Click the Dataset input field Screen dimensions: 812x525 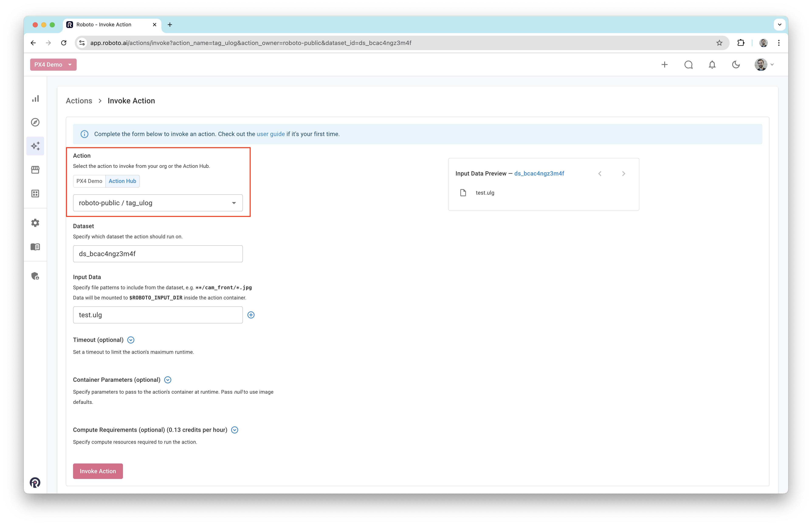click(158, 254)
